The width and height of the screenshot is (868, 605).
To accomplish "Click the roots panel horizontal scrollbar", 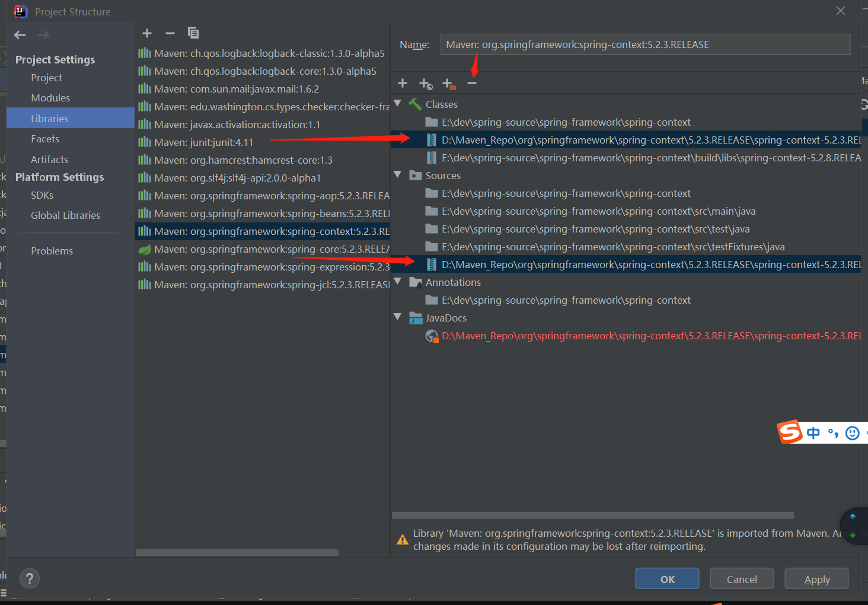I will [593, 515].
